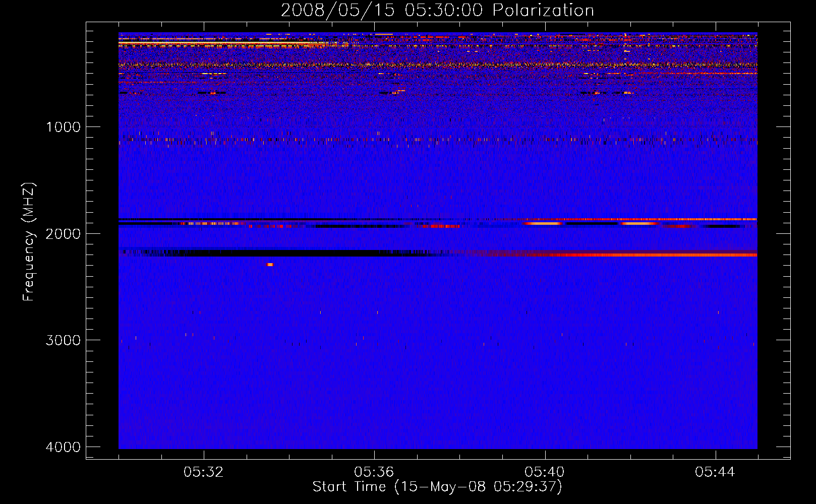Click the 'Start Time (15-May-08 05:29:37)' label
Screen dimensions: 816x504
(437, 487)
